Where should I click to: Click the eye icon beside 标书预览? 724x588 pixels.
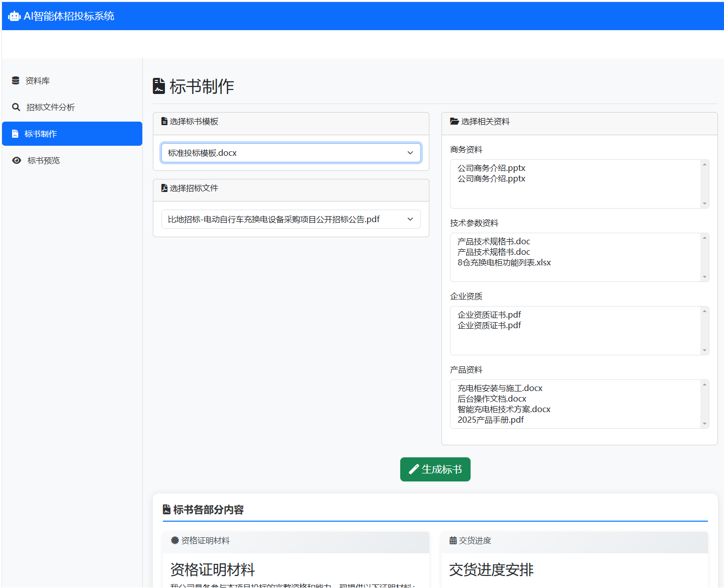click(x=17, y=160)
